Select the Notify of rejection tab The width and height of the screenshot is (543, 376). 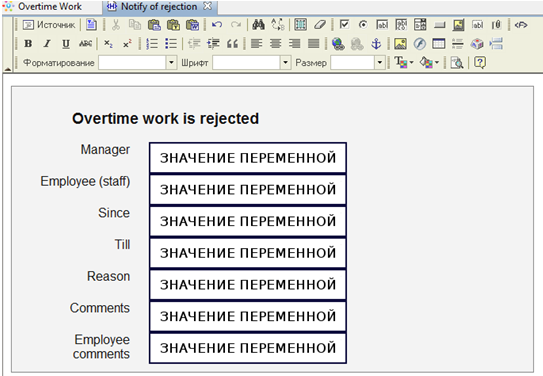pos(159,7)
